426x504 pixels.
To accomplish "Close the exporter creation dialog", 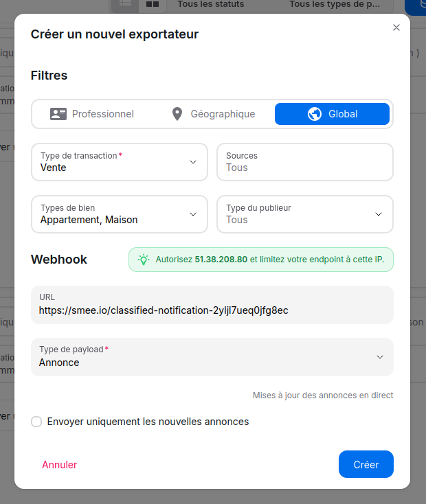I will pyautogui.click(x=396, y=28).
